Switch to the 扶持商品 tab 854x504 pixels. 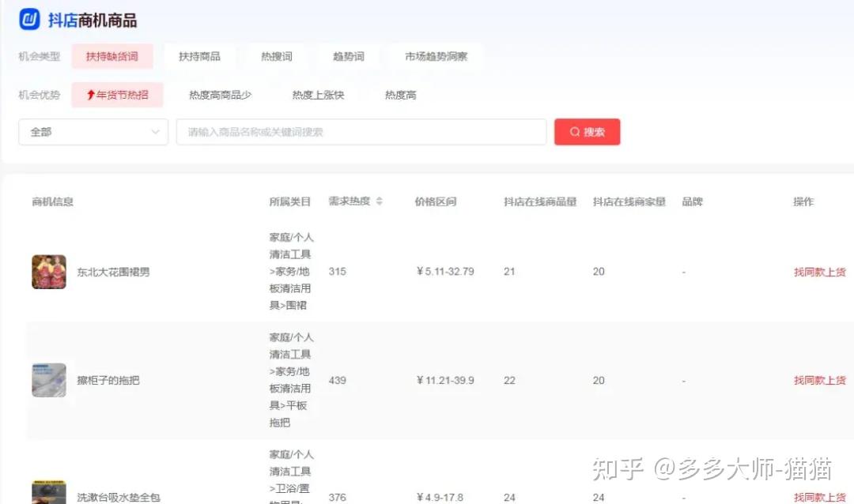199,57
